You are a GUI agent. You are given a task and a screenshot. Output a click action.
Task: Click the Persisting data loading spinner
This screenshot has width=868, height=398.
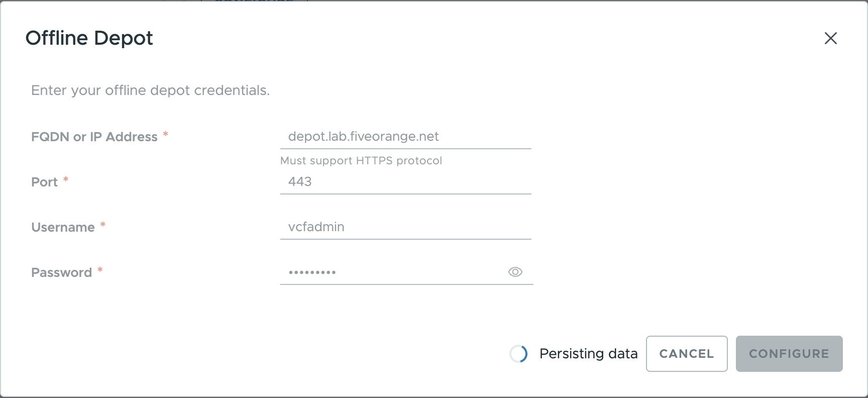pos(518,354)
